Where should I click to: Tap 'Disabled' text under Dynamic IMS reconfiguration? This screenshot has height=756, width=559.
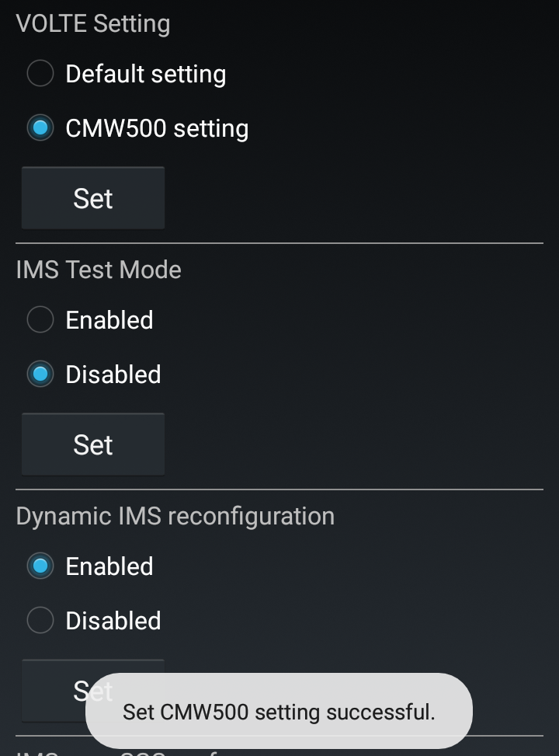(x=113, y=621)
